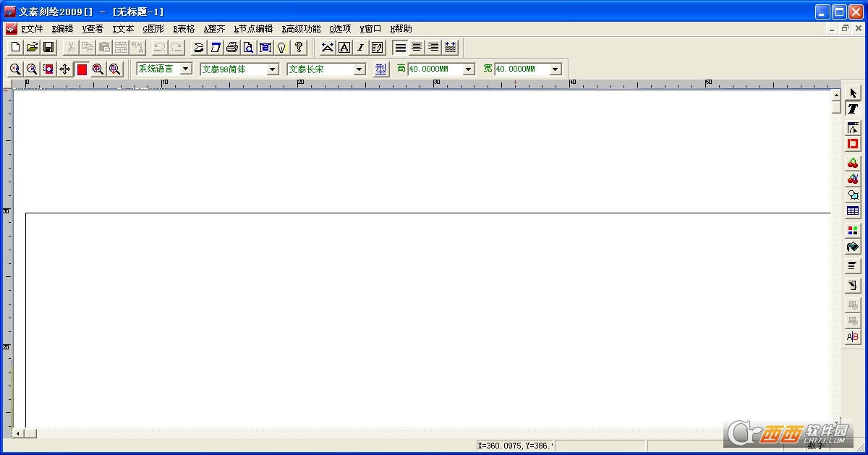
Task: Click the text lines icon in the right toolbox
Action: [x=853, y=266]
